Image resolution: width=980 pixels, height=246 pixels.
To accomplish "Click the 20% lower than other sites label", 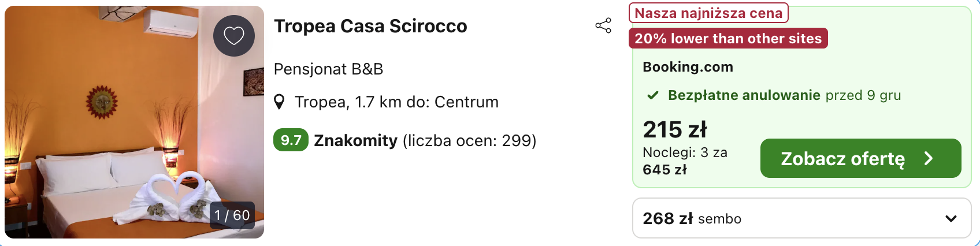I will (x=728, y=39).
